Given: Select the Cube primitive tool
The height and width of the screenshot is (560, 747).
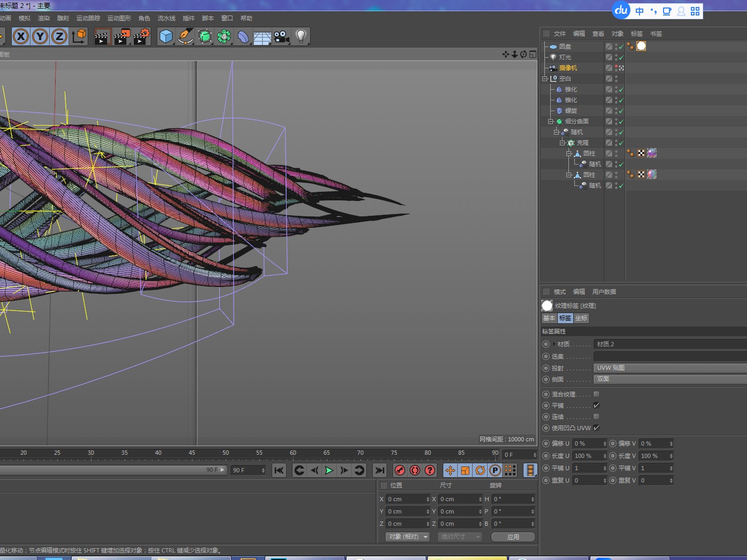Looking at the screenshot, I should tap(166, 36).
